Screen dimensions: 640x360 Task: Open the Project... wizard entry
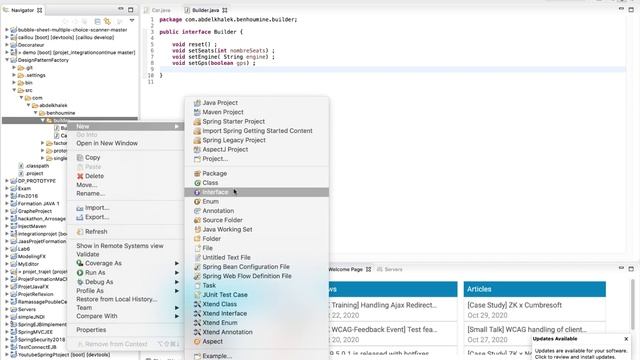click(215, 159)
